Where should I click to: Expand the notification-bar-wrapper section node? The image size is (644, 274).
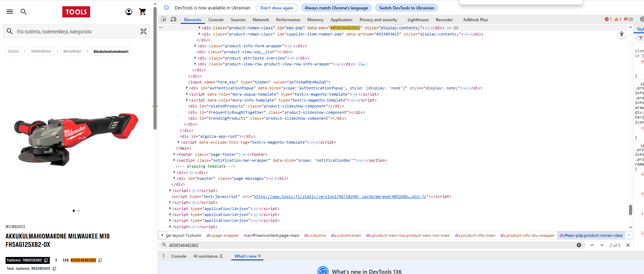pos(174,160)
